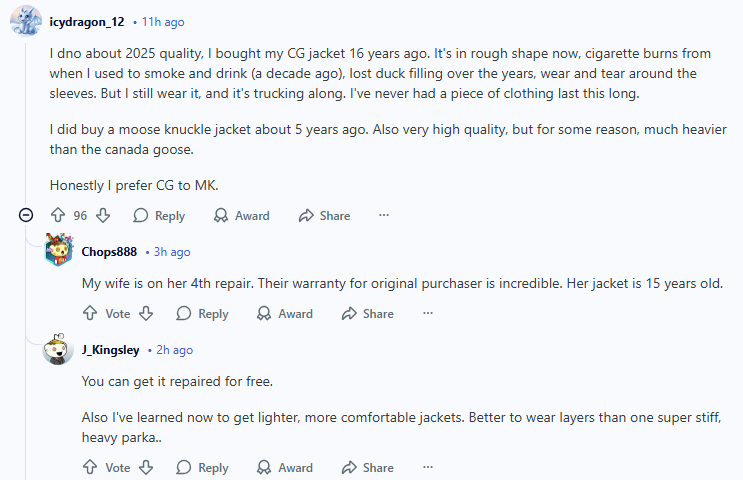Viewport: 743px width, 480px height.
Task: Upvote icydragon_12's comment
Action: [58, 216]
